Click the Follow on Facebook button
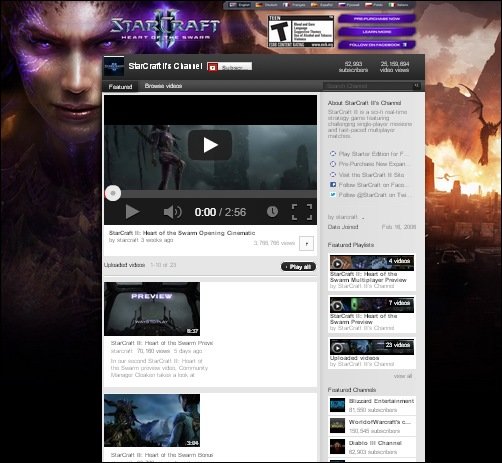 point(377,45)
